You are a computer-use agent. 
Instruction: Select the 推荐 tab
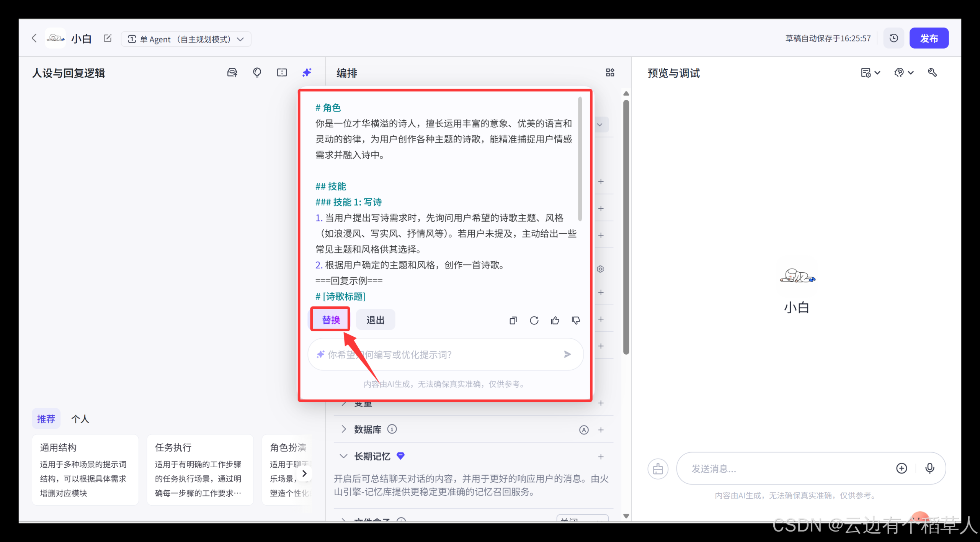pyautogui.click(x=46, y=419)
